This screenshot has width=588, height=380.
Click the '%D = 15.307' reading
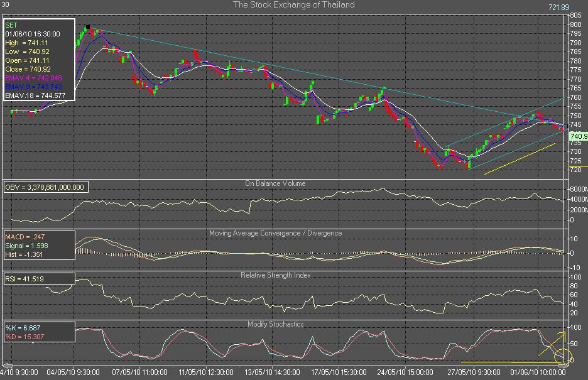pyautogui.click(x=24, y=337)
